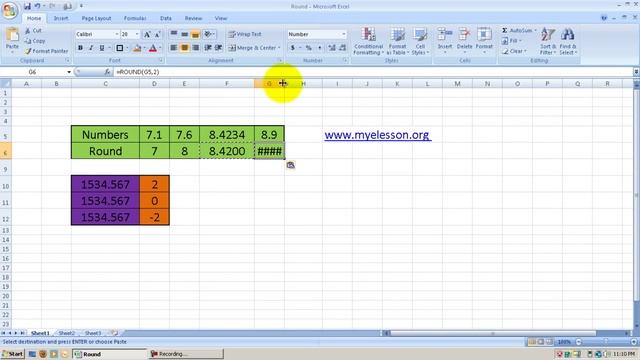The image size is (640, 360).
Task: Click the Delete cells icon
Action: tap(464, 34)
